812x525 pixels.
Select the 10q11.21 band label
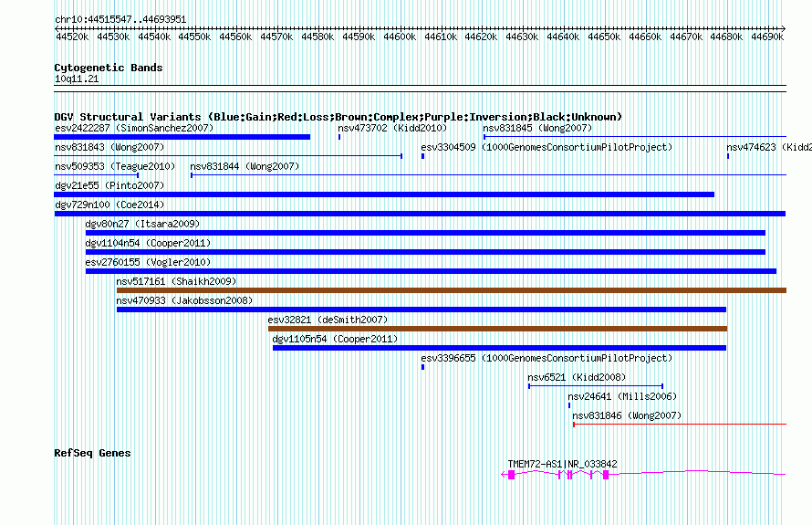click(77, 79)
